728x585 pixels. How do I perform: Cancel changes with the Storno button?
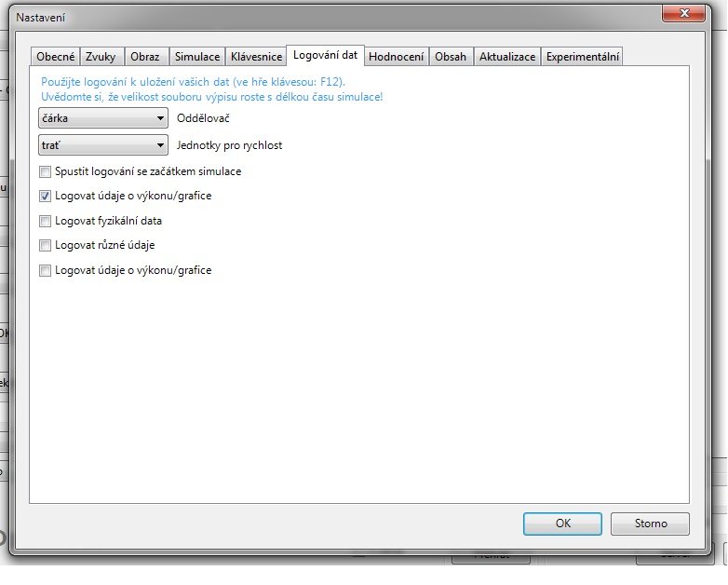coord(651,524)
